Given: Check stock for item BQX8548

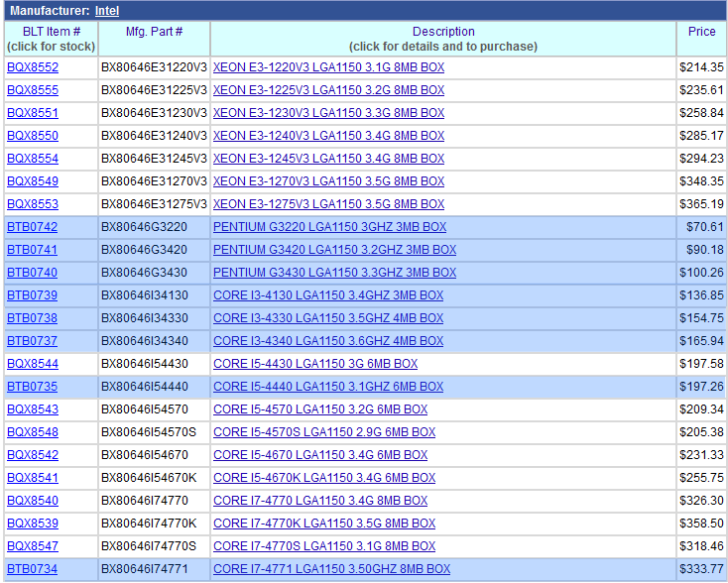Looking at the screenshot, I should tap(33, 432).
